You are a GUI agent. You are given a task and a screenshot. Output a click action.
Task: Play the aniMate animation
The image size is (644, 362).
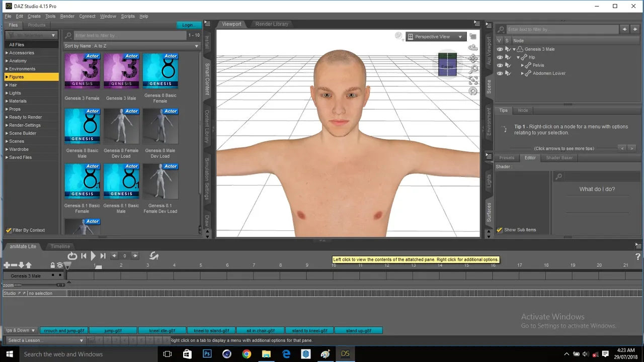point(94,256)
